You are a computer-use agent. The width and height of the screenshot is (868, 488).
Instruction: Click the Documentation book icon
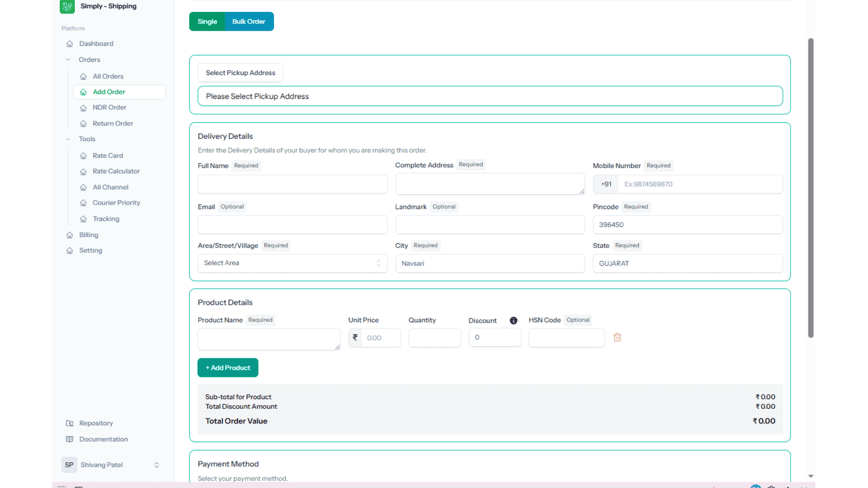pos(69,439)
